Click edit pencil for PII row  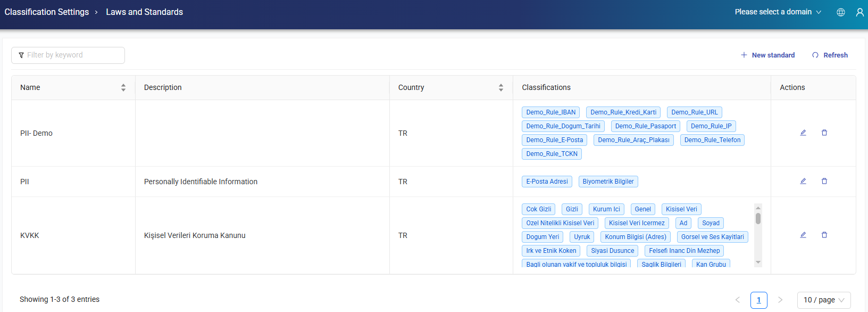[x=803, y=181]
